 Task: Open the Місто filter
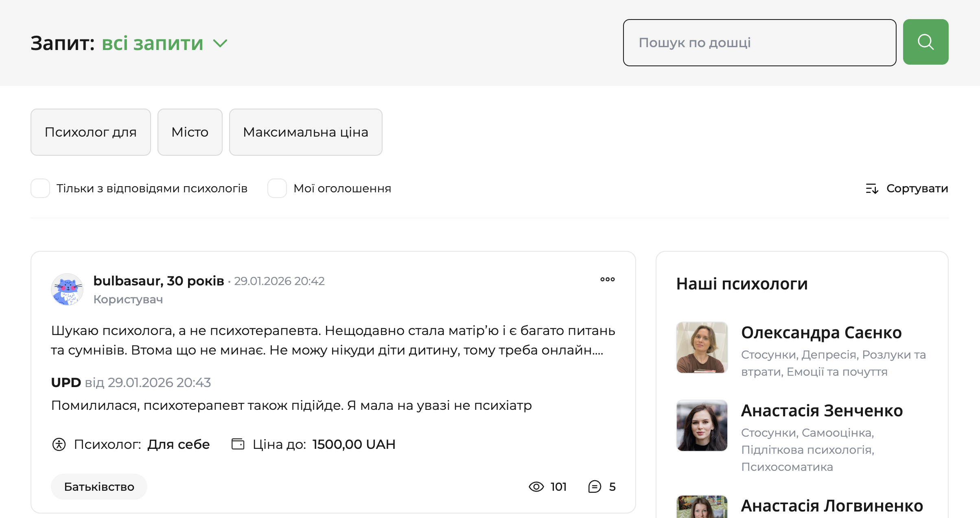click(190, 132)
